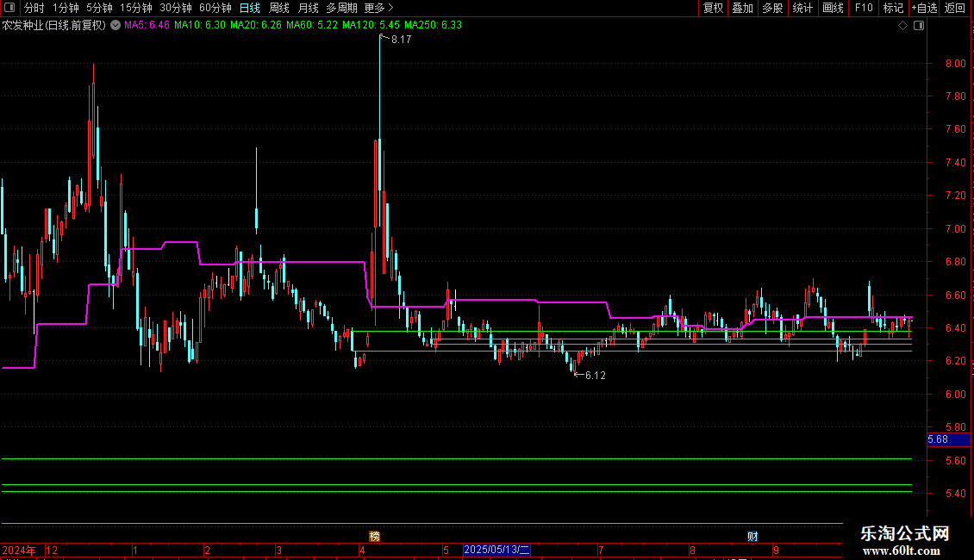Screen dimensions: 974x560
Task: Click the 榜 event marker icon
Action: click(x=374, y=536)
